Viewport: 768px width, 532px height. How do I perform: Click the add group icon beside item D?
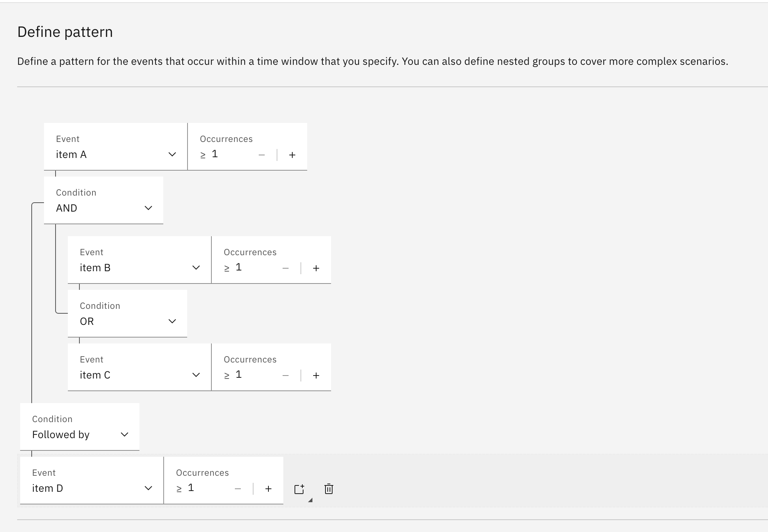coord(299,489)
